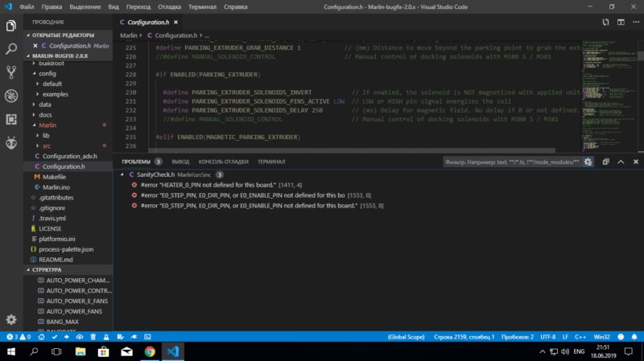
Task: Toggle the files-exclude filter gear in Problems
Action: point(588,162)
